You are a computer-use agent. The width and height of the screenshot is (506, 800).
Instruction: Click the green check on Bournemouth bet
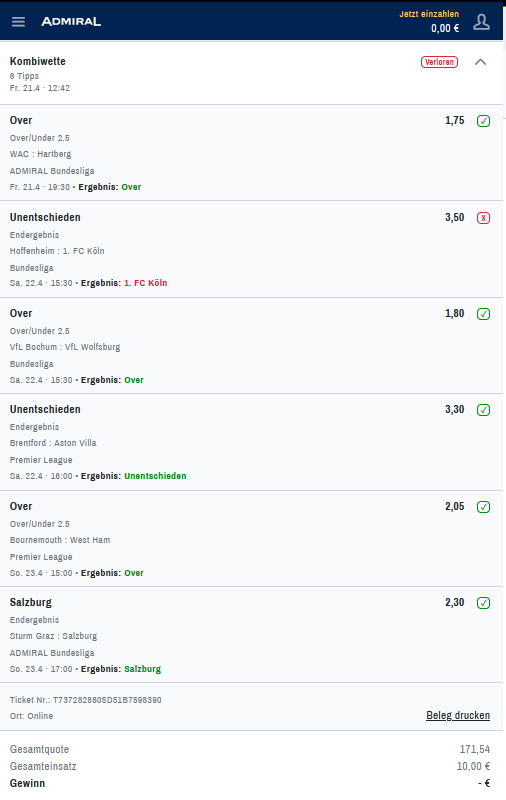coord(484,507)
